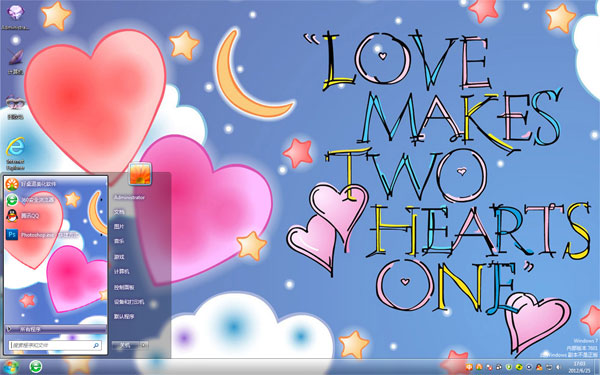The height and width of the screenshot is (375, 600).
Task: Open the 计算机 umbrella desktop icon
Action: 15,61
